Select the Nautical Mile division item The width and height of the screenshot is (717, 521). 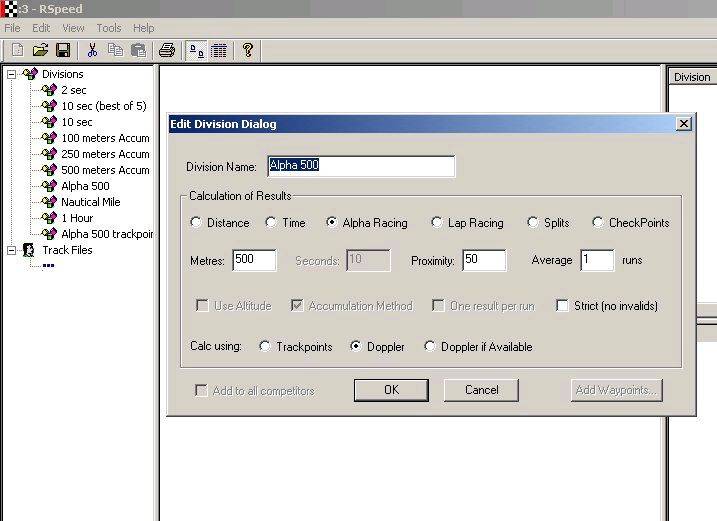88,202
